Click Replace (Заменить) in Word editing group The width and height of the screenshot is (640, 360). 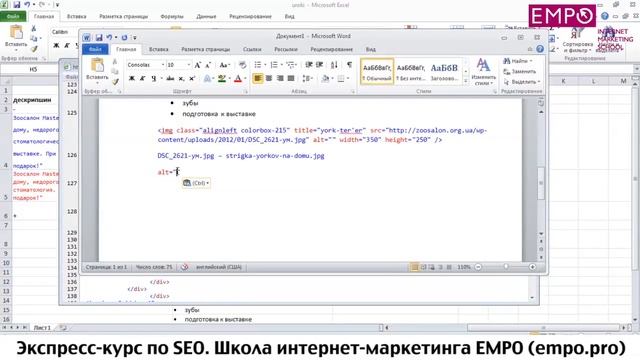pyautogui.click(x=519, y=71)
